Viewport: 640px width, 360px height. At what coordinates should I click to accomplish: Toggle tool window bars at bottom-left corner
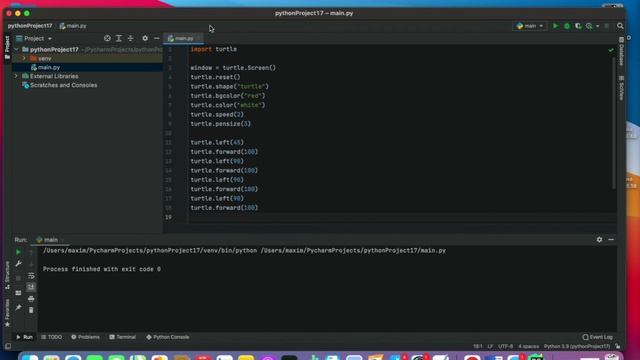click(x=8, y=346)
